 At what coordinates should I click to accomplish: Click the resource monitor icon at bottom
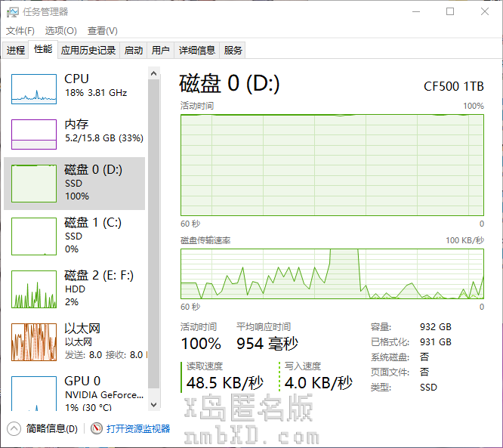(96, 428)
